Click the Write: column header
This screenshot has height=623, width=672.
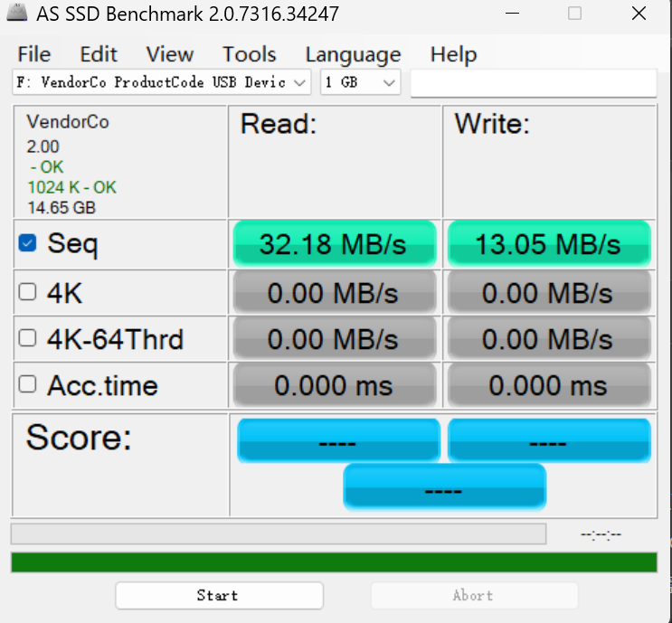point(492,124)
